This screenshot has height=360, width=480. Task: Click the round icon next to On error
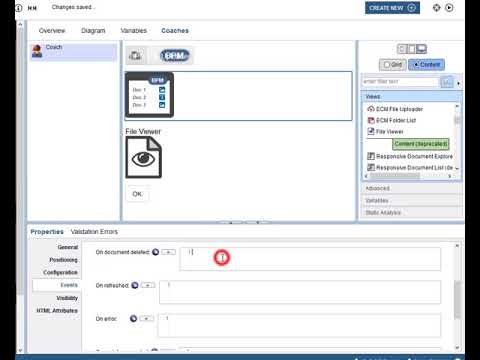click(x=133, y=319)
